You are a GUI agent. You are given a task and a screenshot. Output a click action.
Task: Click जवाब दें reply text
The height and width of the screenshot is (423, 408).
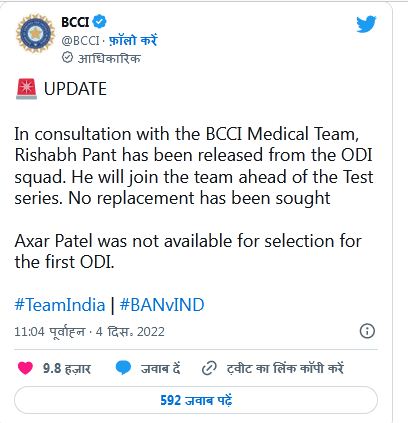click(161, 369)
